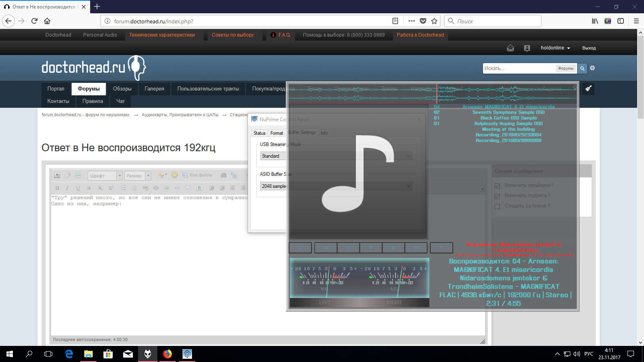
Task: Click the play button in the audio player
Action: (x=371, y=248)
